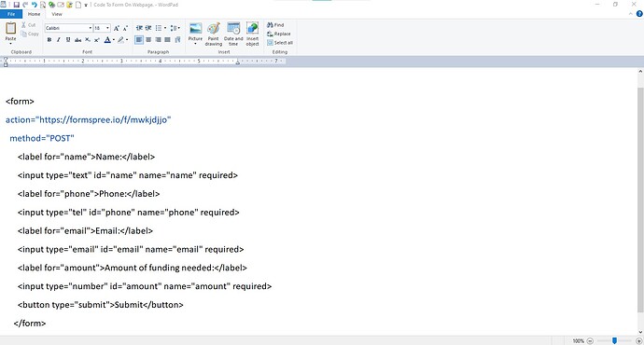Select Justify alignment
This screenshot has width=644, height=345.
coord(168,40)
